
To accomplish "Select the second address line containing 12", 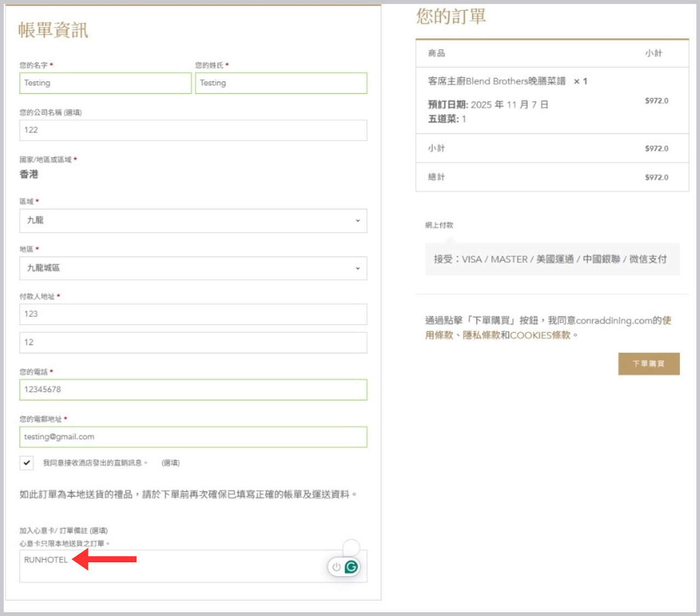I will (x=193, y=343).
